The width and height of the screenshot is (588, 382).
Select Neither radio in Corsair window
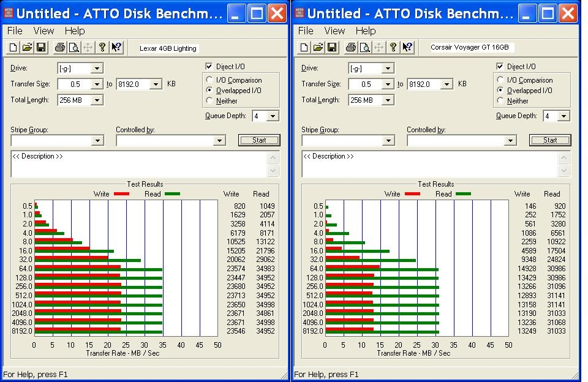click(x=500, y=100)
